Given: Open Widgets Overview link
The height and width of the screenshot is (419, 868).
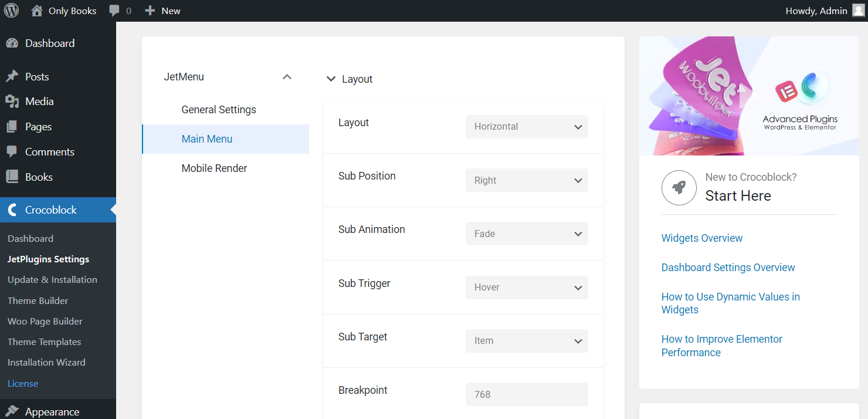Looking at the screenshot, I should (702, 238).
